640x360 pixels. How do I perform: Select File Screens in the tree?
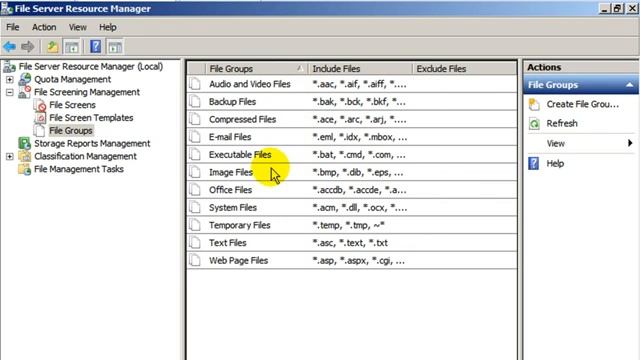click(72, 105)
